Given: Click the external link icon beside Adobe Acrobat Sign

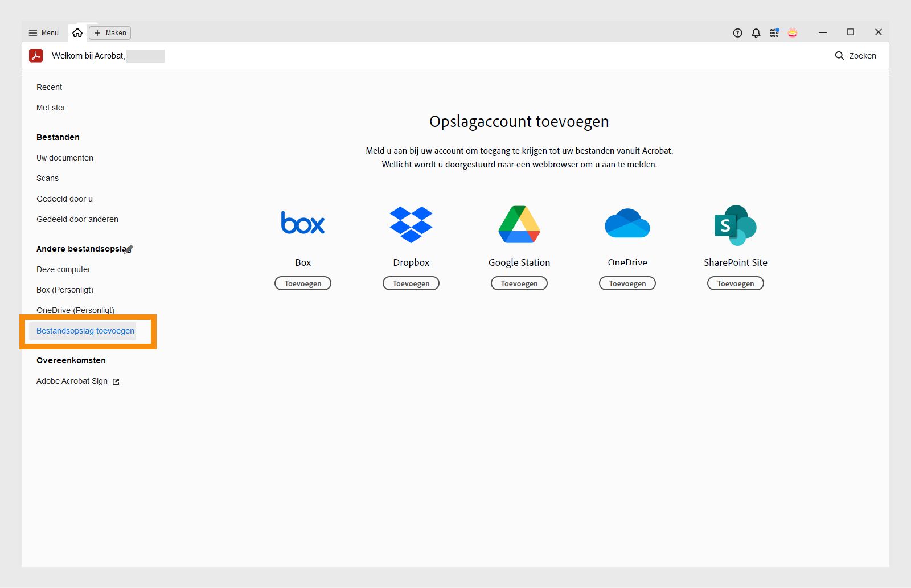Looking at the screenshot, I should pos(116,381).
